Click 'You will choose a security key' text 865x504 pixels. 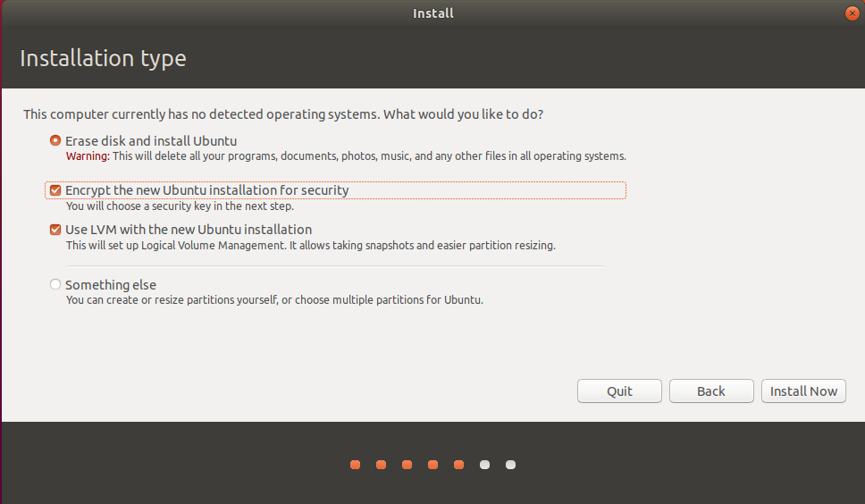(180, 206)
